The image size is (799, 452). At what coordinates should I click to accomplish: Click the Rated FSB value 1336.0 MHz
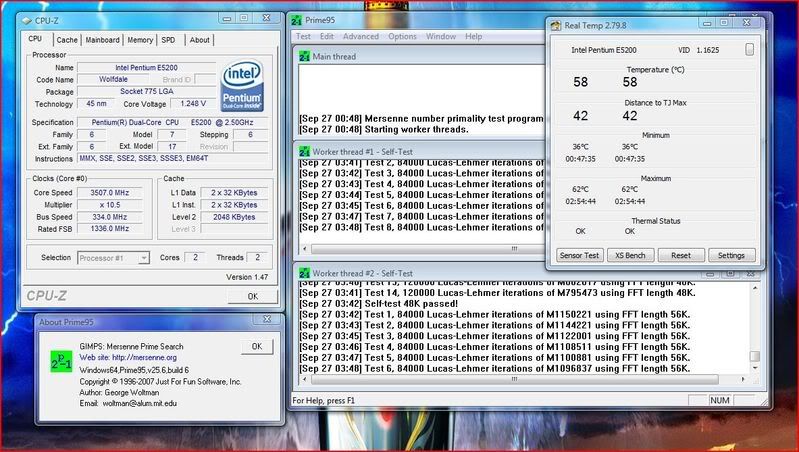click(110, 229)
